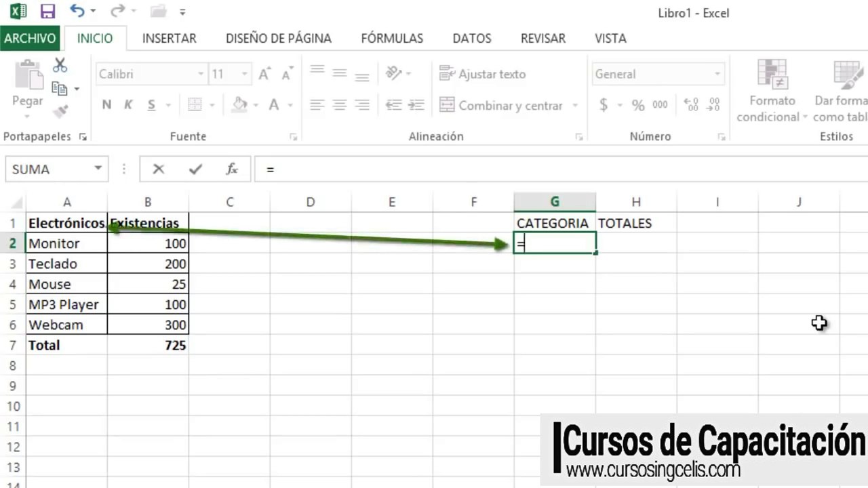Open the General number format dropdown
Viewport: 868px width, 488px height.
(717, 74)
